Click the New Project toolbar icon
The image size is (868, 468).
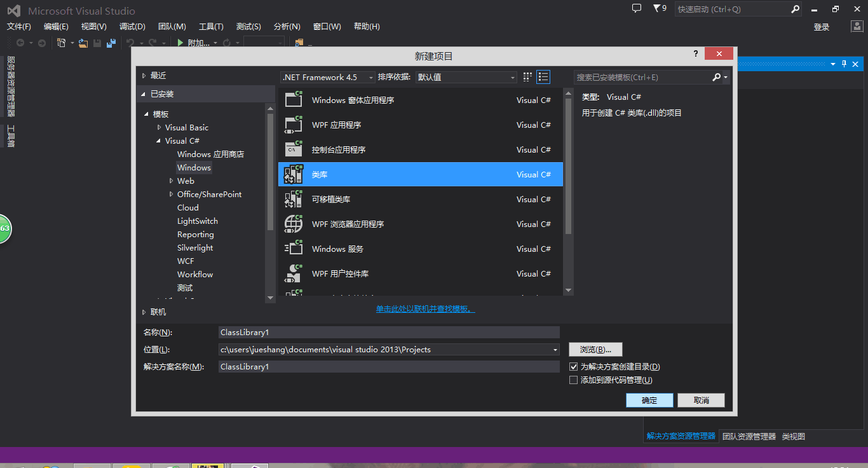pos(62,43)
